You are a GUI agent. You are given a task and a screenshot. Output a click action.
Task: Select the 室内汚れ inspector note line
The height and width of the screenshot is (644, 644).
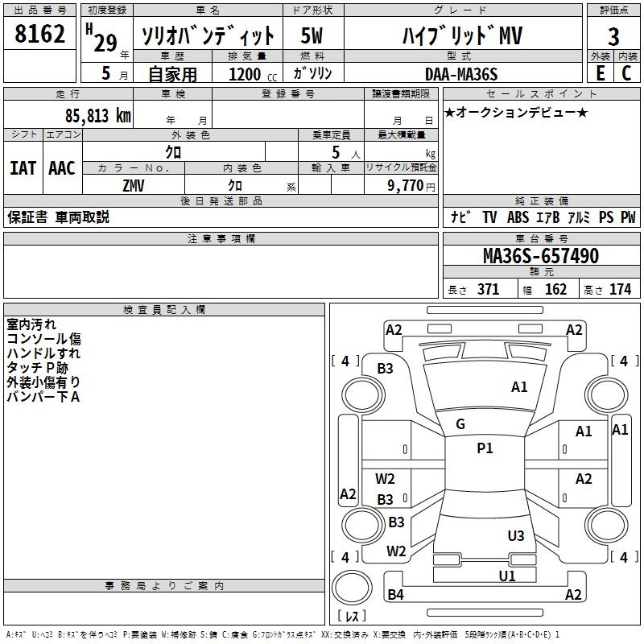click(31, 324)
